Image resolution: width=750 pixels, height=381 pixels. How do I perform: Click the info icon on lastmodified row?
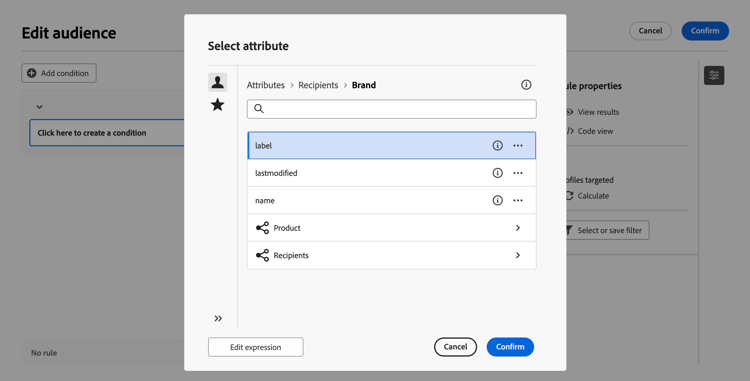point(497,173)
